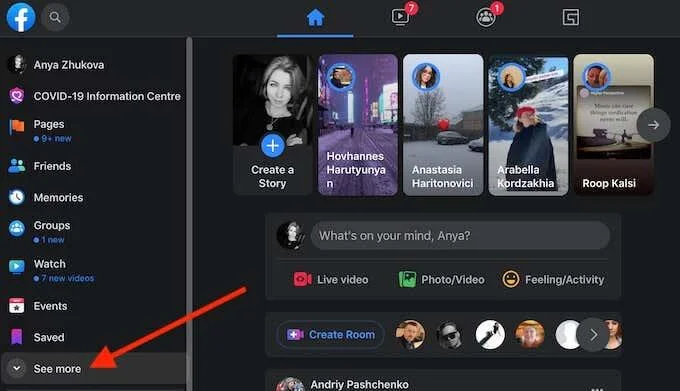Click the What's on your mind field

point(461,235)
